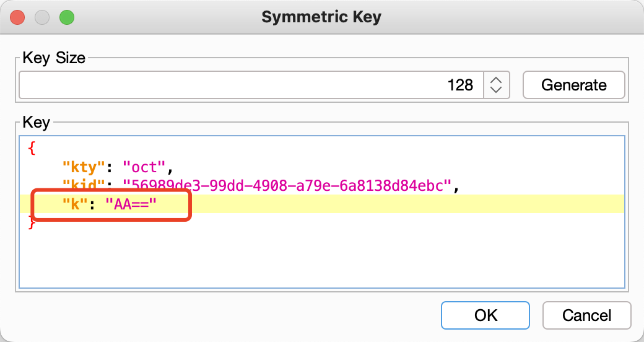Minimize the window with the gray button
Screen dimensions: 644x342
[42, 17]
